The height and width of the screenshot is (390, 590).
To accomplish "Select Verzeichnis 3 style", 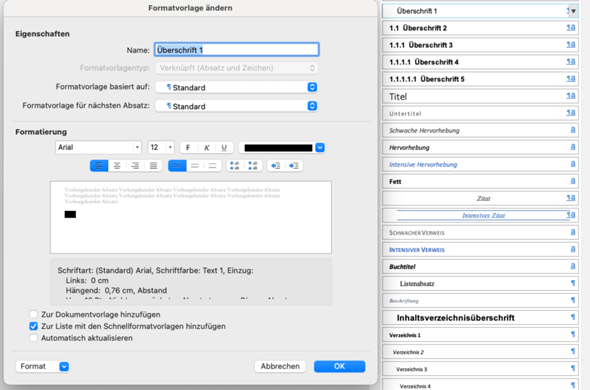I will pyautogui.click(x=480, y=369).
